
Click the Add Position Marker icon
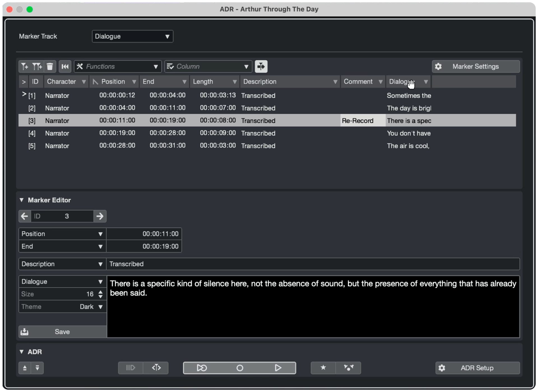coord(25,66)
